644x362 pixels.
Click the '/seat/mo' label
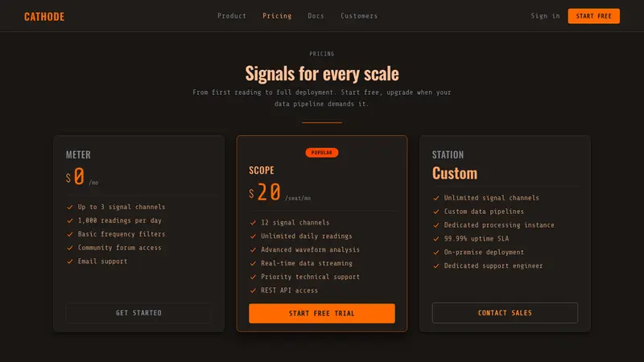coord(298,198)
